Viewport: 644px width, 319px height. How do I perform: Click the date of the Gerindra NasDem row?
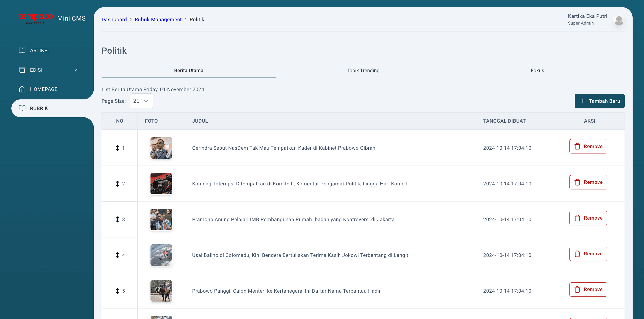(x=507, y=148)
